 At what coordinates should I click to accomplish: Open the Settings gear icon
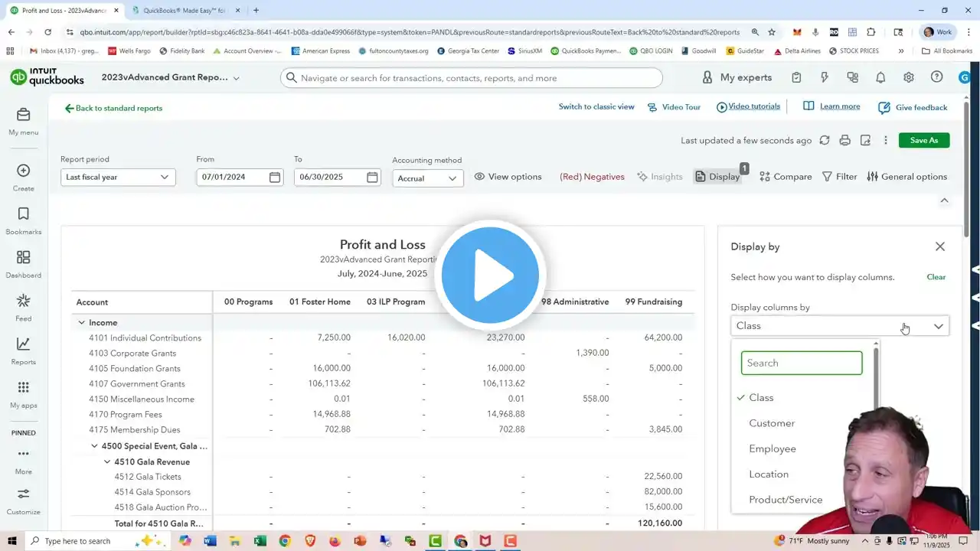(908, 77)
